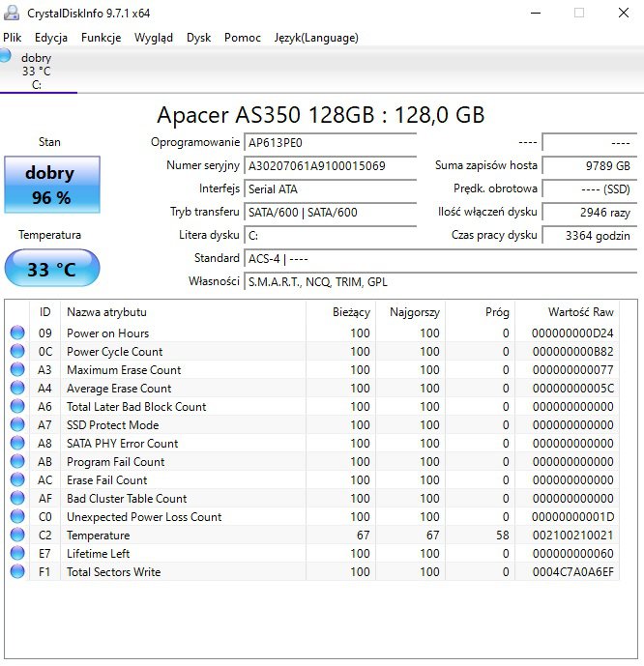The image size is (644, 666).
Task: Click the Interfejs field Serial ATA
Action: click(x=330, y=189)
